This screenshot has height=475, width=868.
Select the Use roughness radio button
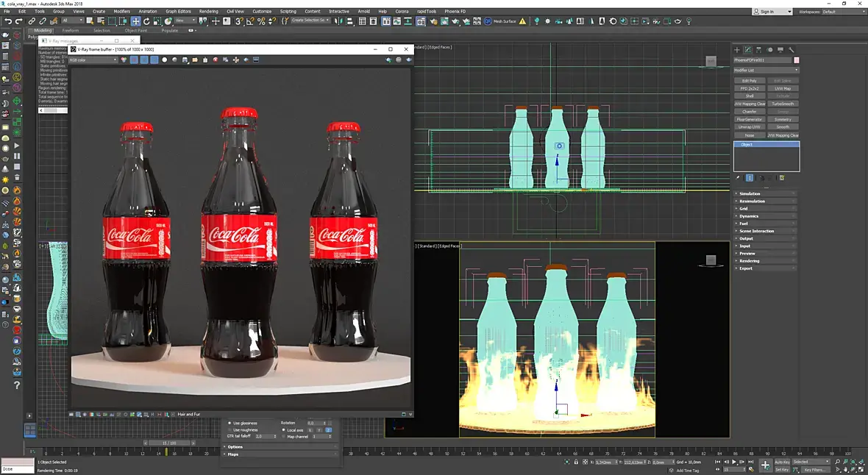230,429
